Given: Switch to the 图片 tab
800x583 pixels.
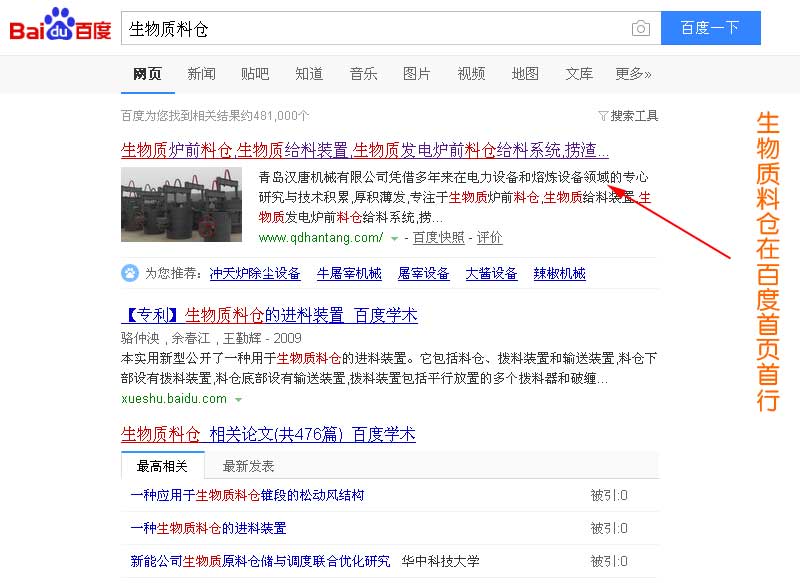Looking at the screenshot, I should [417, 74].
